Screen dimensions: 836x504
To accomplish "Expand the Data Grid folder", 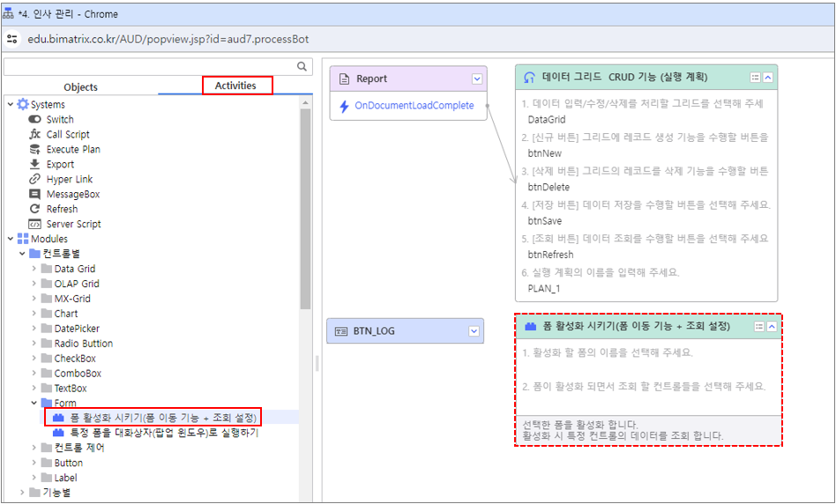I will pos(34,270).
